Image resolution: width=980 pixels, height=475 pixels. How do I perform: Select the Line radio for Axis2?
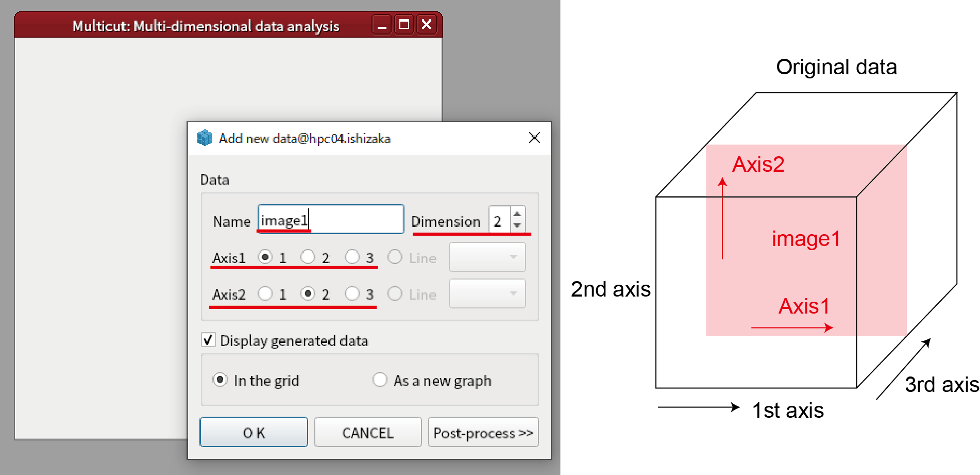[395, 293]
